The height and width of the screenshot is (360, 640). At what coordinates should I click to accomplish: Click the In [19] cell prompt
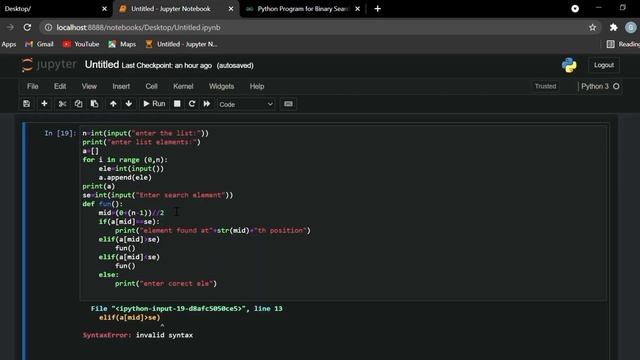click(x=60, y=133)
